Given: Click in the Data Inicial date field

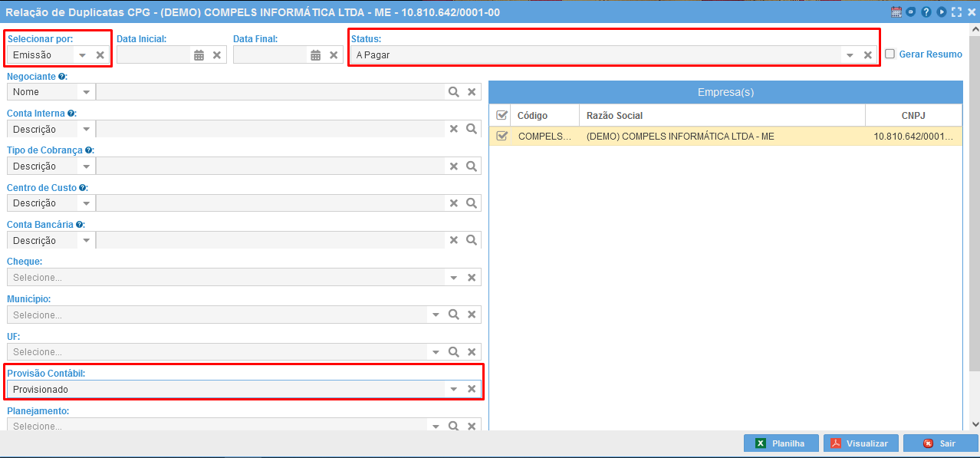Looking at the screenshot, I should point(153,54).
